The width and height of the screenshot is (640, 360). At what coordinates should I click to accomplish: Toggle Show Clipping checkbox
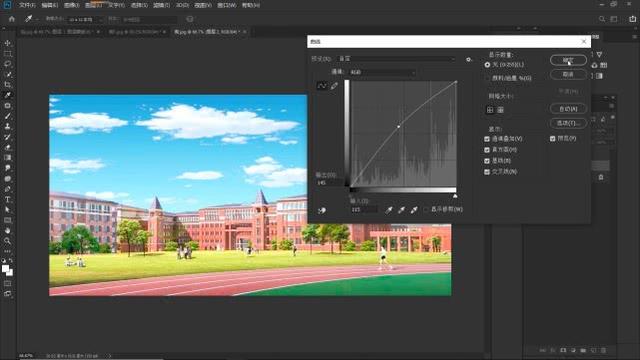click(426, 209)
